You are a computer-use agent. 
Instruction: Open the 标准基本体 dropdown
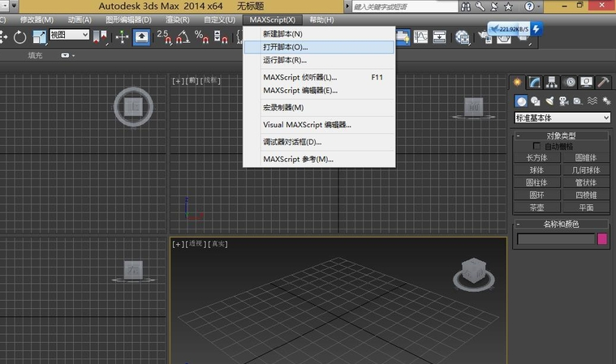point(562,118)
